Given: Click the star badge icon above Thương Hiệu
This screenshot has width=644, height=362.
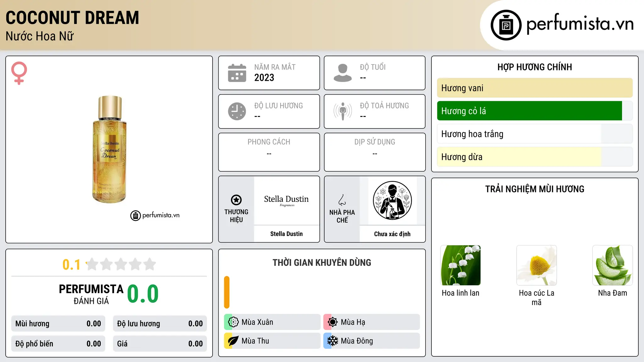Looking at the screenshot, I should pyautogui.click(x=236, y=200).
